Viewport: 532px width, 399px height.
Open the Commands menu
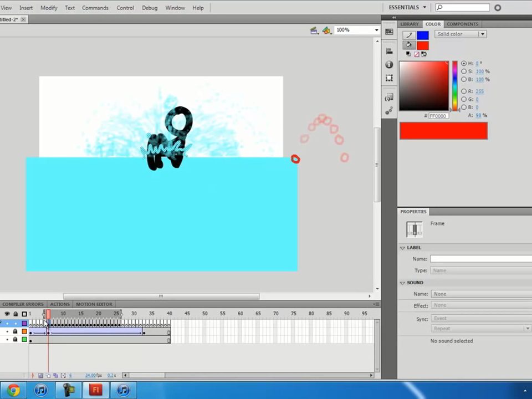[95, 8]
